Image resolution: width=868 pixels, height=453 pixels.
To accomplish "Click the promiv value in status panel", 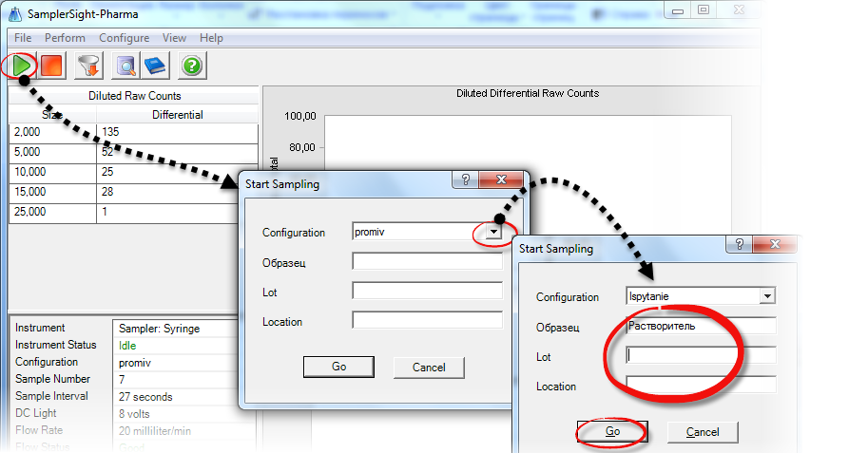I will (x=135, y=363).
